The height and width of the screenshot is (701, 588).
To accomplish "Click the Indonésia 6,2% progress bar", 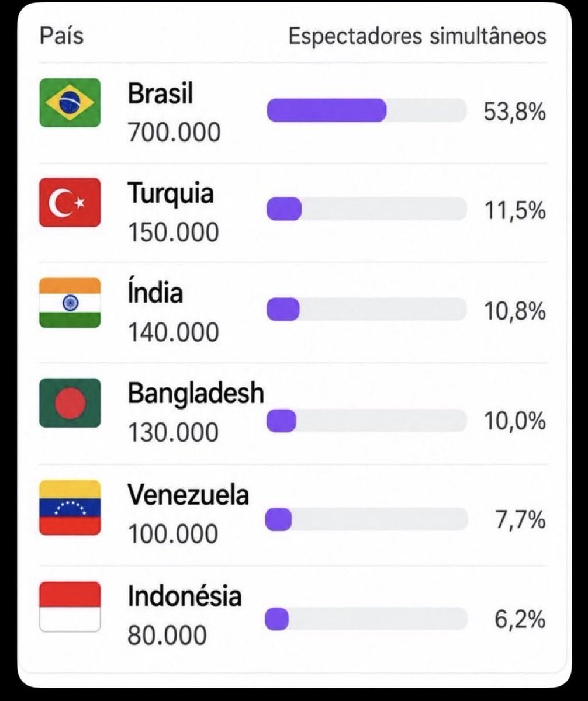I will pyautogui.click(x=366, y=619).
